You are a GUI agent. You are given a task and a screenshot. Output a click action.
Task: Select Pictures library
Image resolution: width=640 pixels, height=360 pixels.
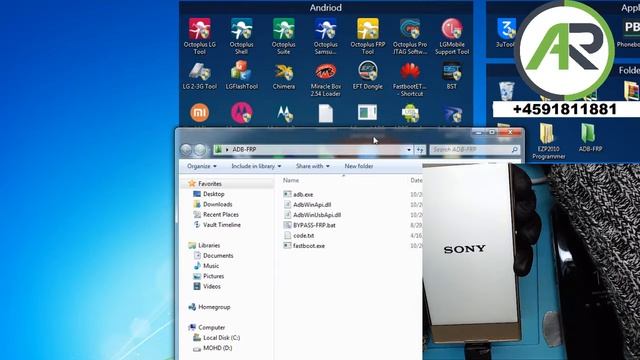213,276
